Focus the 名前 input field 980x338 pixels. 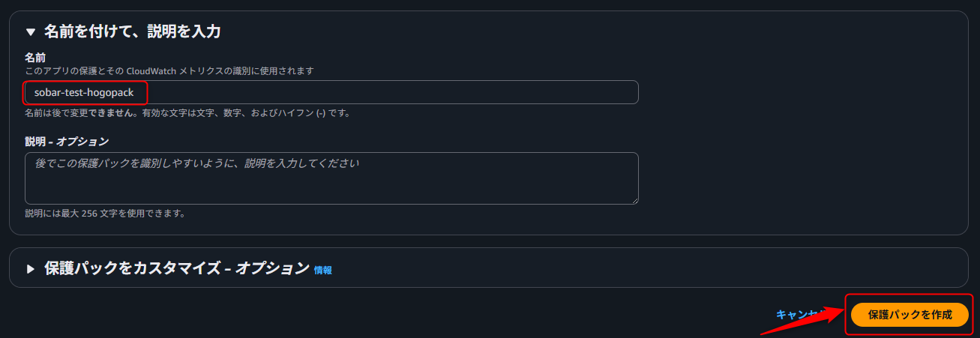coord(375,92)
